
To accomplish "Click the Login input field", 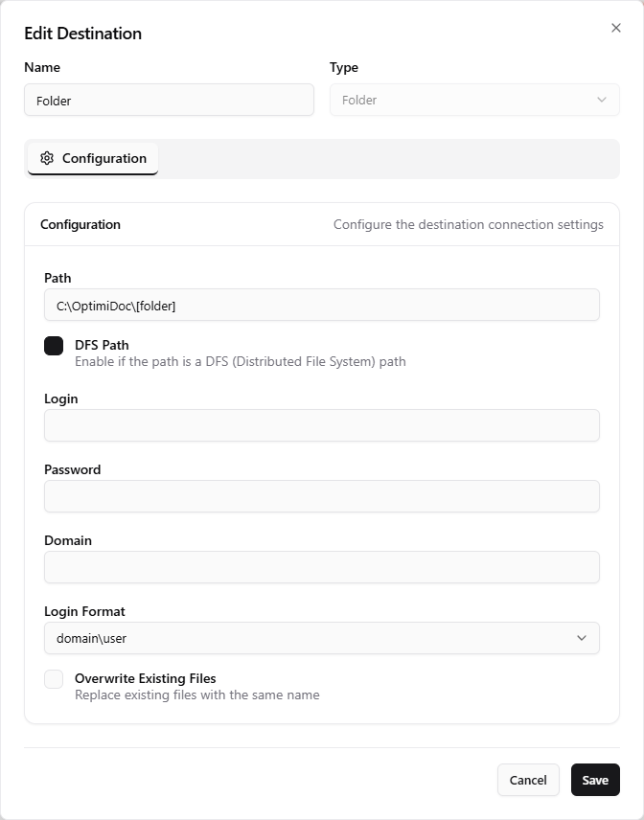I will click(x=322, y=425).
